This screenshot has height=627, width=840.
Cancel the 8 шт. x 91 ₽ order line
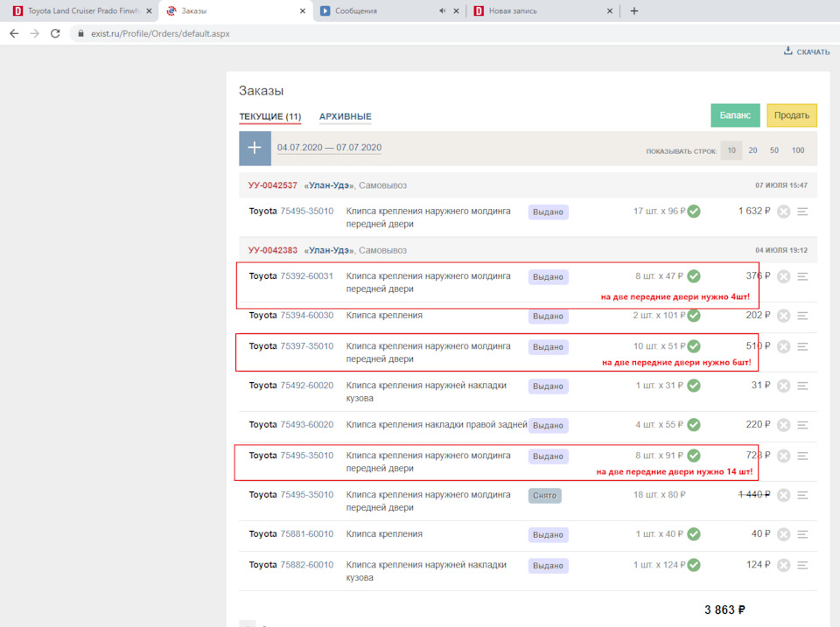[x=784, y=456]
